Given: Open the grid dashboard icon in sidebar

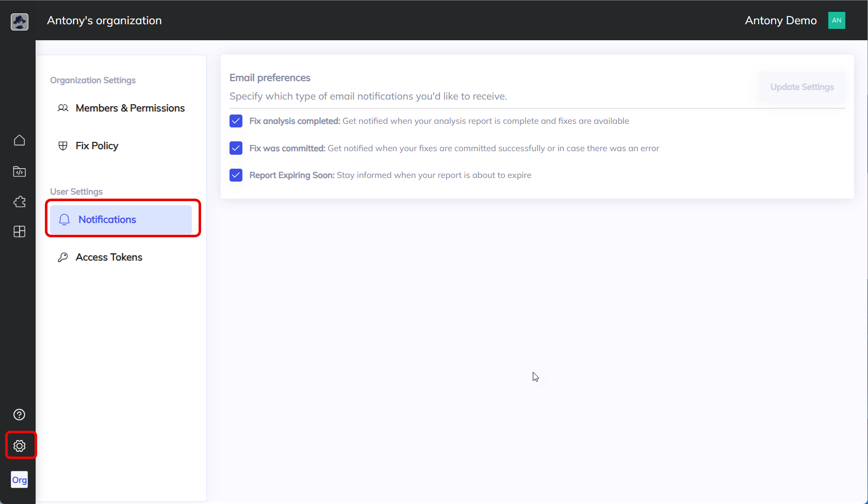Looking at the screenshot, I should coord(20,232).
